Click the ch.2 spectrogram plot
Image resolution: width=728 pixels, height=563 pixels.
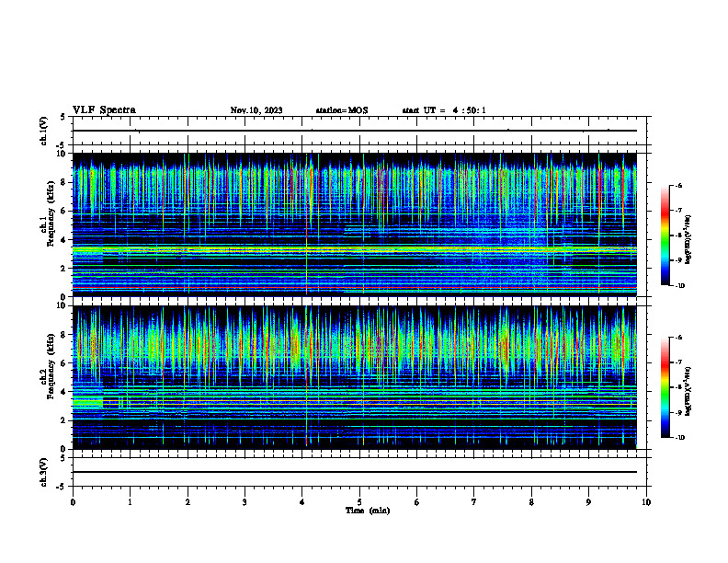tap(355, 377)
